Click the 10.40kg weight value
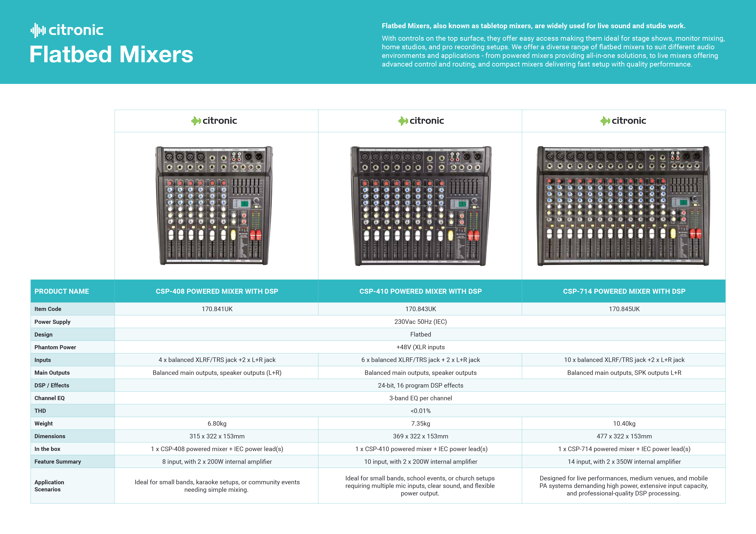Viewport: 756px width, 534px height. (624, 424)
